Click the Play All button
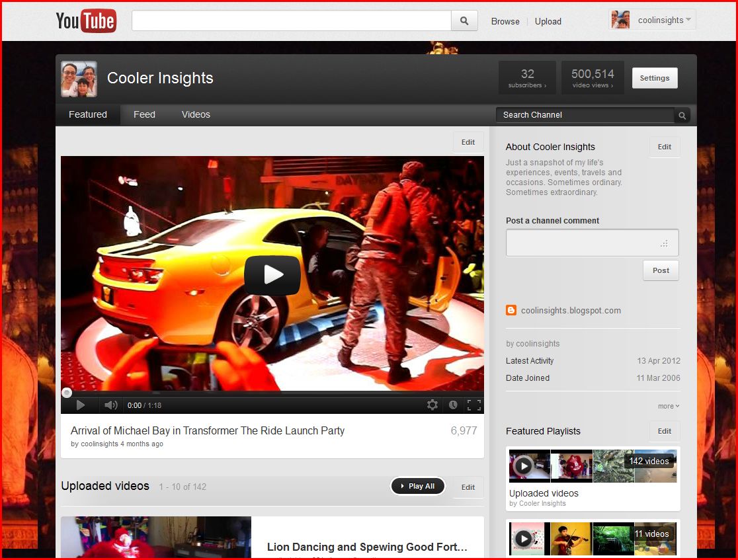This screenshot has height=560, width=738. (x=417, y=486)
